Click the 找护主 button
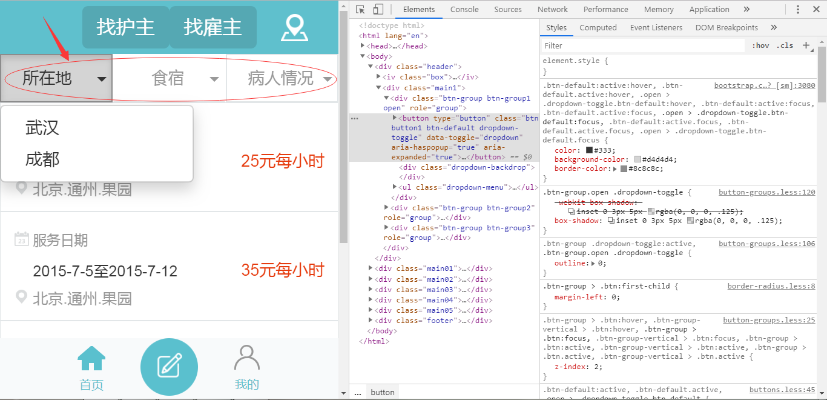This screenshot has height=400, width=827. coord(125,27)
